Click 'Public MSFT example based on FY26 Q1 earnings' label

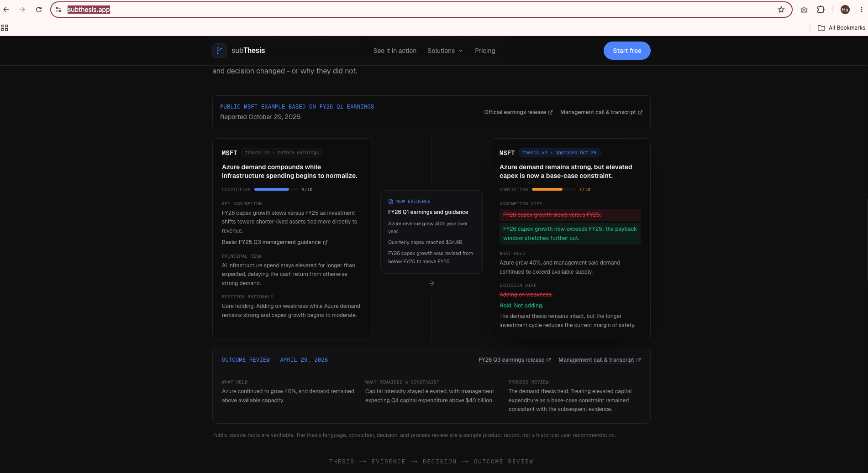pyautogui.click(x=297, y=107)
